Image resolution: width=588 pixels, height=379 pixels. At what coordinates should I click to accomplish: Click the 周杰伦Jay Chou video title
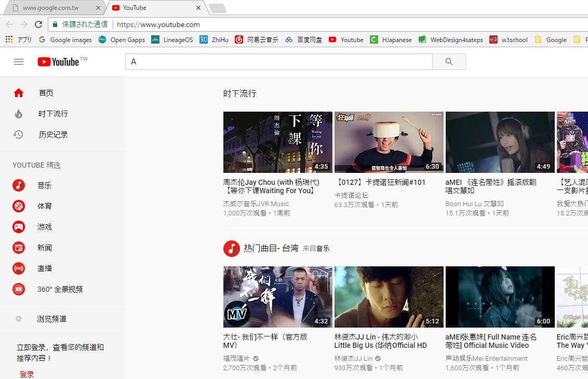(271, 186)
